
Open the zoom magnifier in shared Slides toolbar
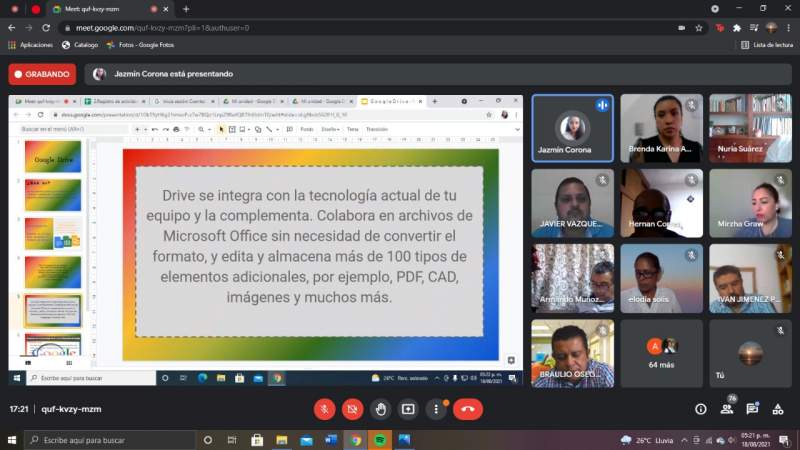pyautogui.click(x=201, y=129)
